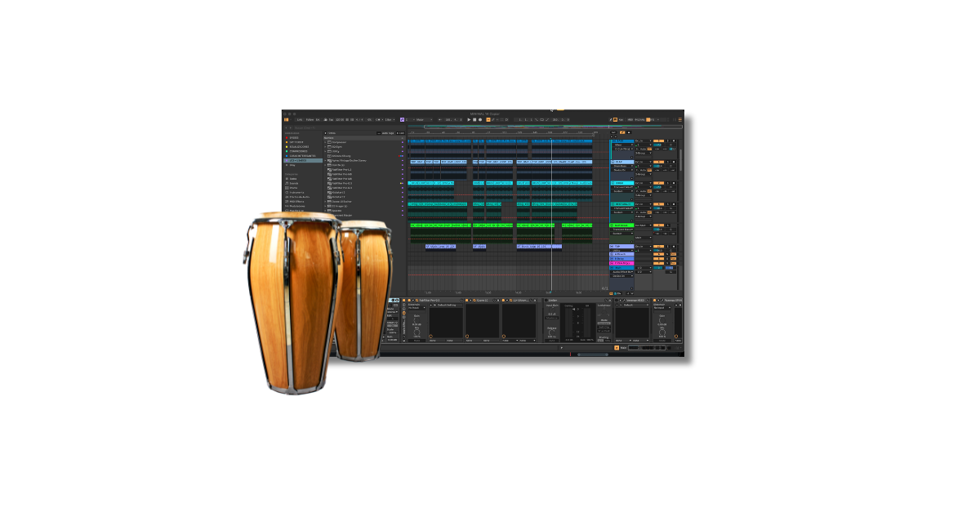
Task: Click the Tap tempo button
Action: tap(331, 119)
